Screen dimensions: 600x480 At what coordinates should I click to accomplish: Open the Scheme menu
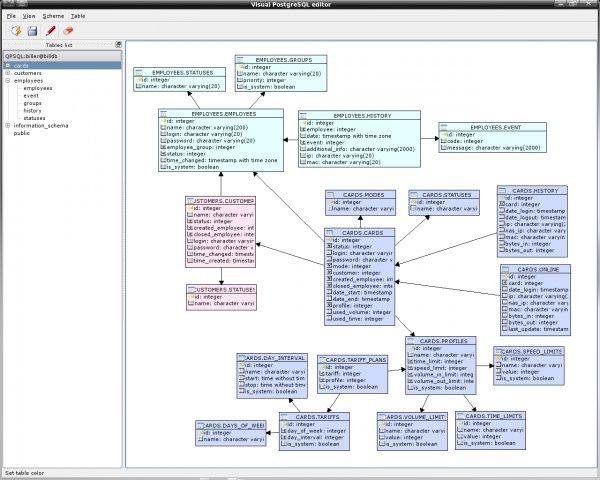[53, 17]
